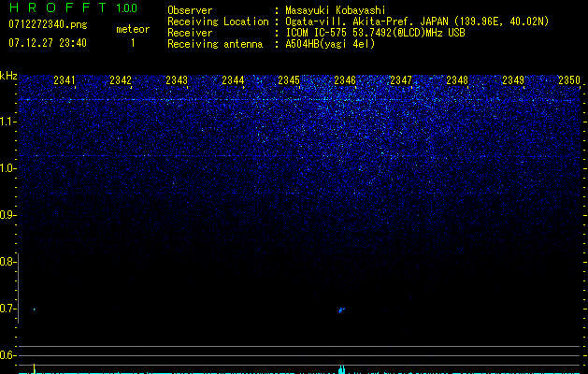Click the meteor echo near 2346
The height and width of the screenshot is (374, 588).
(341, 310)
